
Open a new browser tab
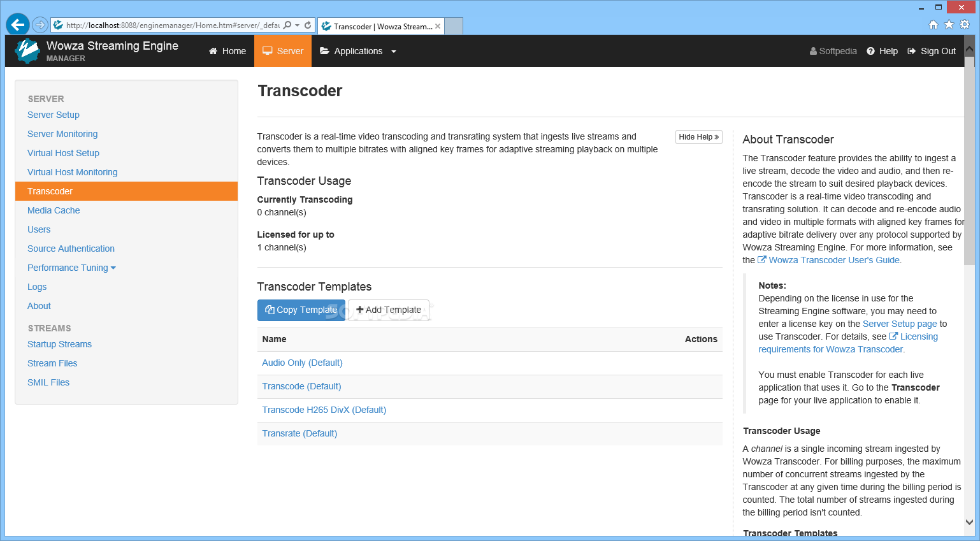tap(453, 26)
